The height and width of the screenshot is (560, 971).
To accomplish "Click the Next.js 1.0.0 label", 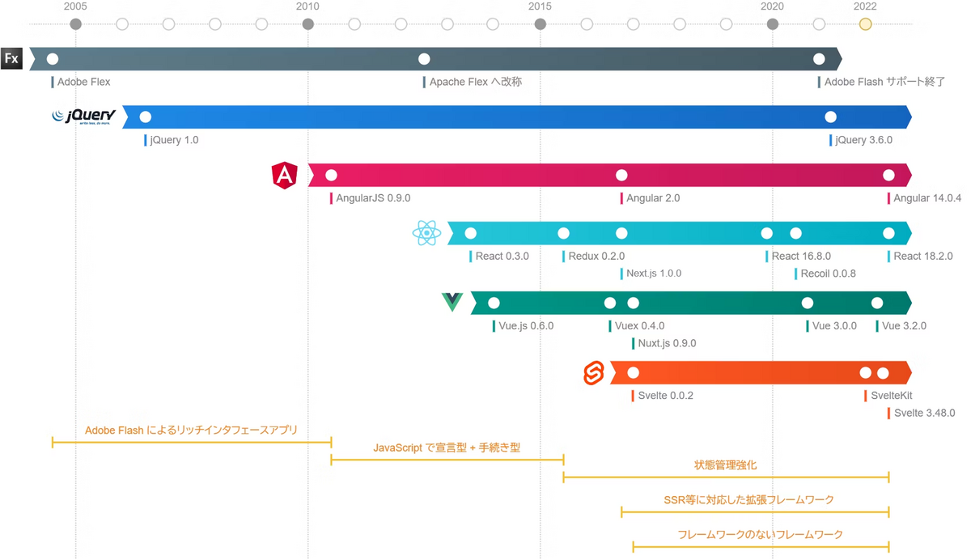I will pyautogui.click(x=654, y=274).
